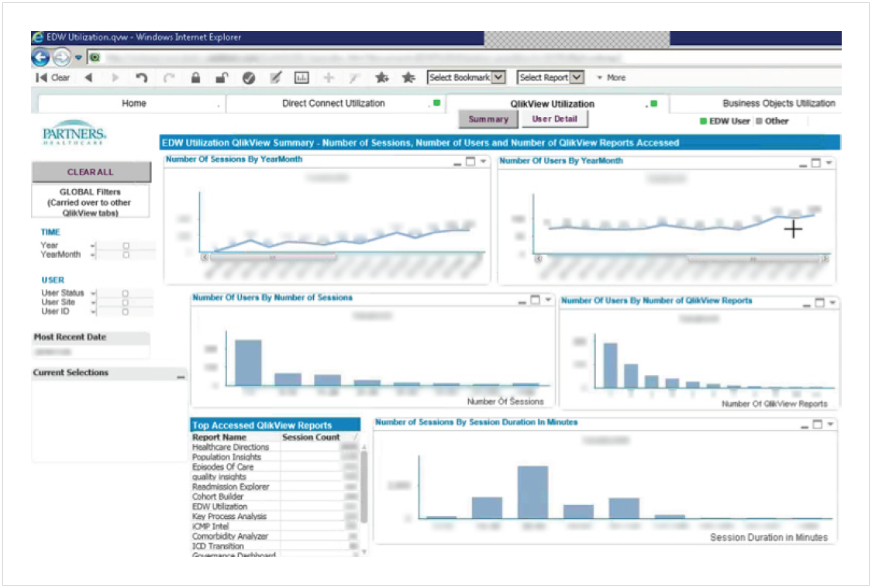Select the Readmission Explorer report row

coord(274,487)
